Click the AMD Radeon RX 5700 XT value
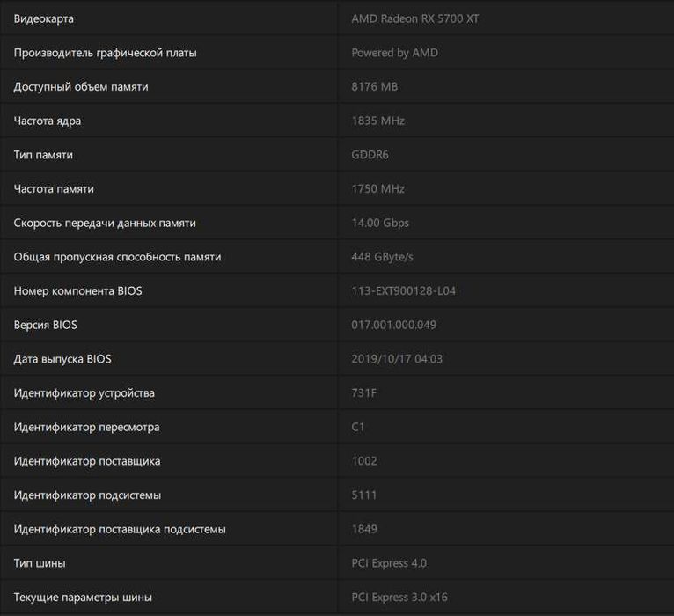 tap(414, 18)
